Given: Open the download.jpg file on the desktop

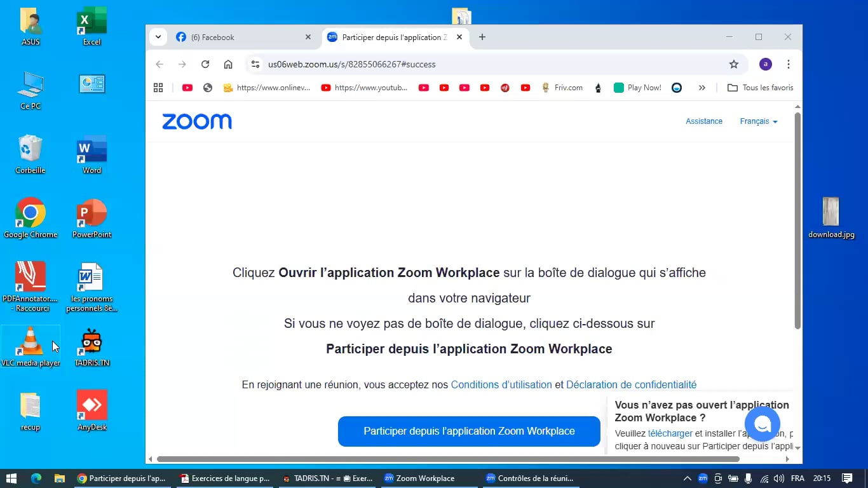Looking at the screenshot, I should [x=831, y=218].
